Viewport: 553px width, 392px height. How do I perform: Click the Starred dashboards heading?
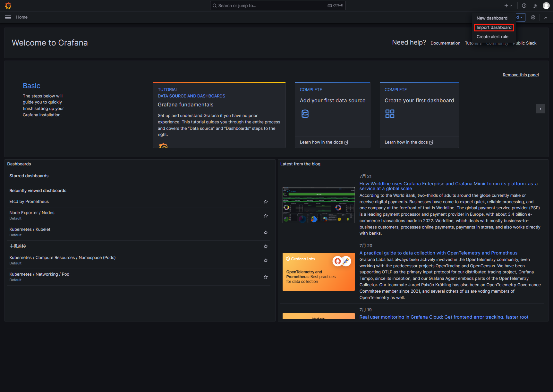click(29, 176)
